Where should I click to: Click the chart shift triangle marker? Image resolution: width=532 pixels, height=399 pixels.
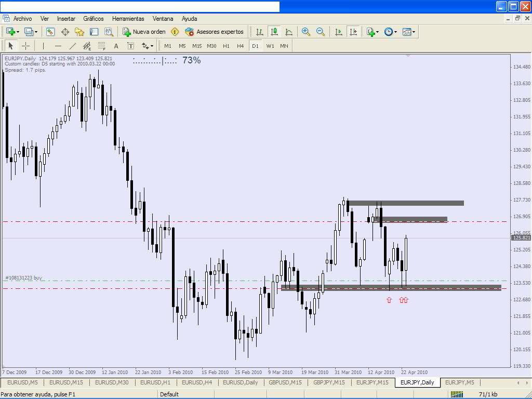408,56
